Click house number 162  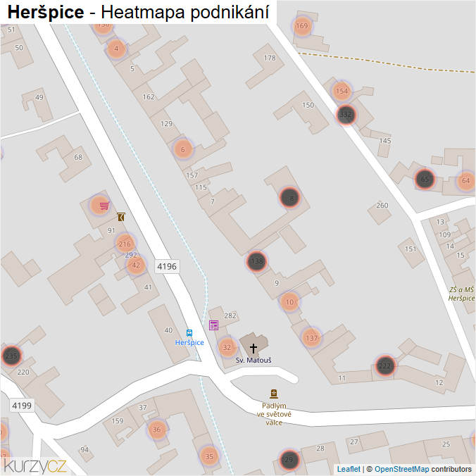[x=149, y=97]
